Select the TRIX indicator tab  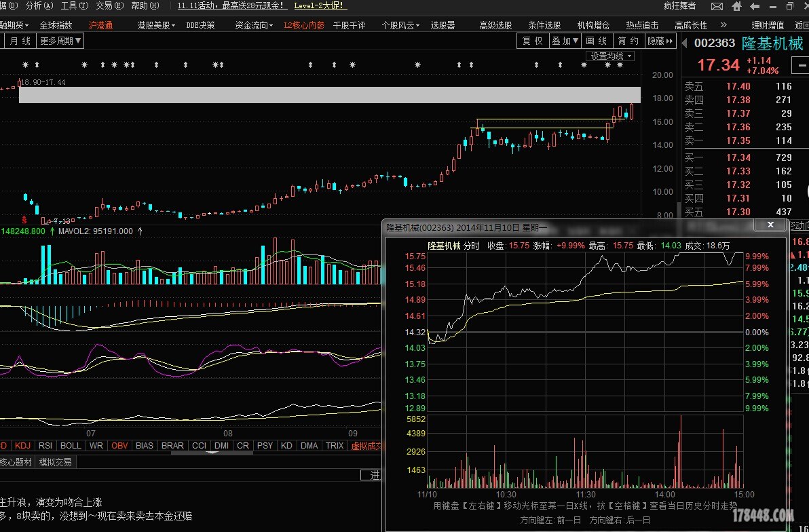(x=335, y=445)
